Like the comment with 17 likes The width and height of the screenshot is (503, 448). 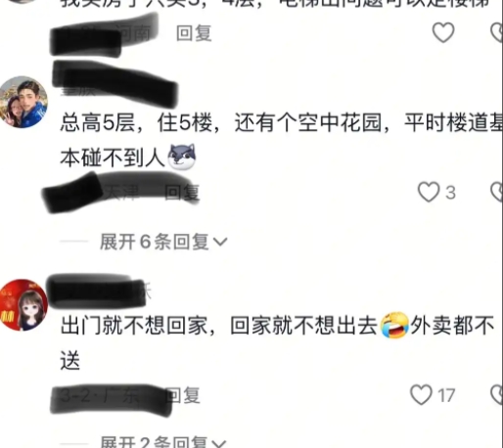tap(421, 394)
